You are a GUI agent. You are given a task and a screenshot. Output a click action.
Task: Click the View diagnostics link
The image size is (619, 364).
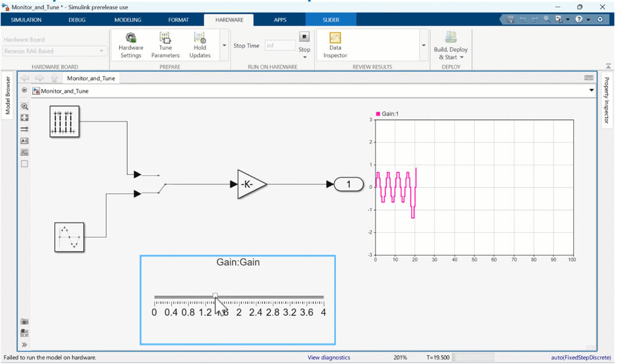(x=329, y=357)
